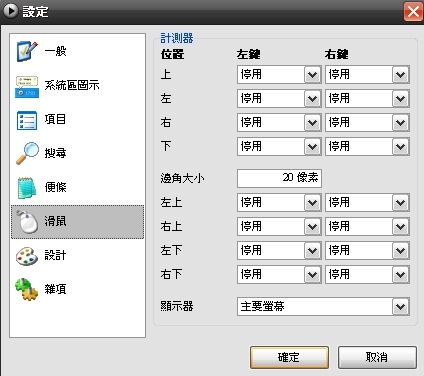Click the General (一般) notepad icon
This screenshot has height=376, width=424.
point(27,51)
